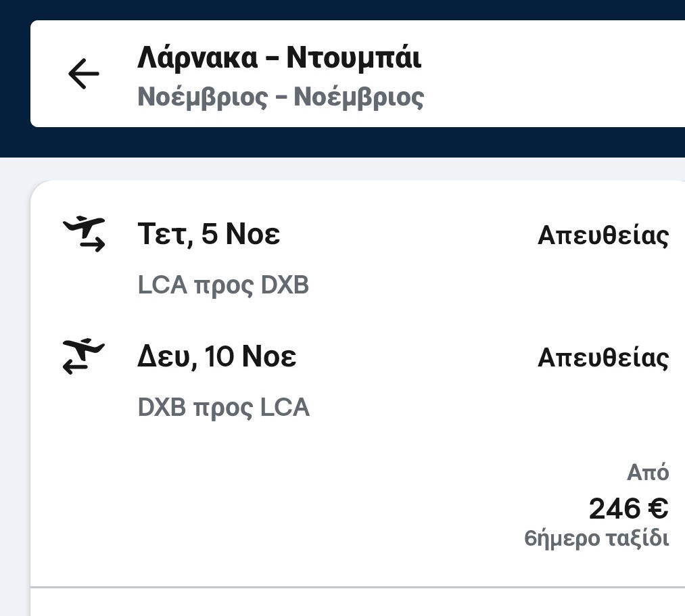The height and width of the screenshot is (616, 685).
Task: Click the Νοέμβριος – Νοέμβριος date subtitle
Action: (281, 97)
